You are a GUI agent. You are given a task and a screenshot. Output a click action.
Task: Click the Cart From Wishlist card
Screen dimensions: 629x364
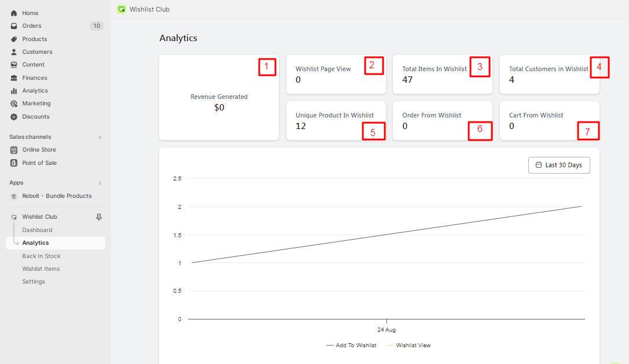pyautogui.click(x=550, y=121)
